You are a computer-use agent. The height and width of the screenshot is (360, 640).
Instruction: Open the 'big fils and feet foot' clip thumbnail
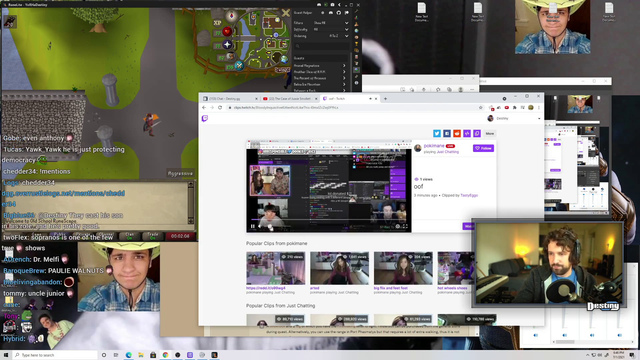pyautogui.click(x=403, y=268)
